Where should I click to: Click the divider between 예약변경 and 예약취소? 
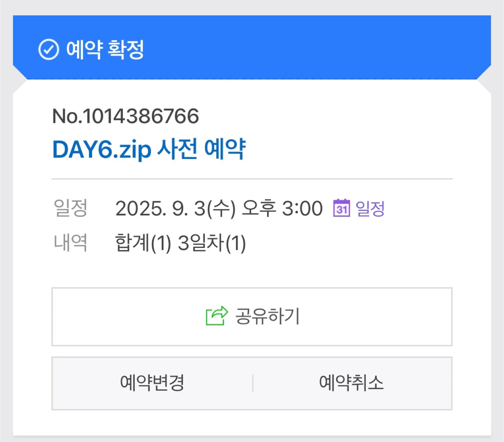point(253,383)
